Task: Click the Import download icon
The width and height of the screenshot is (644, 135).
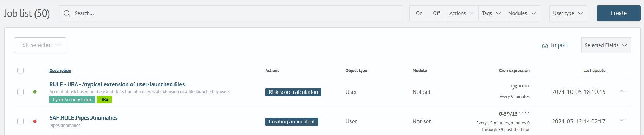Action: tap(545, 45)
